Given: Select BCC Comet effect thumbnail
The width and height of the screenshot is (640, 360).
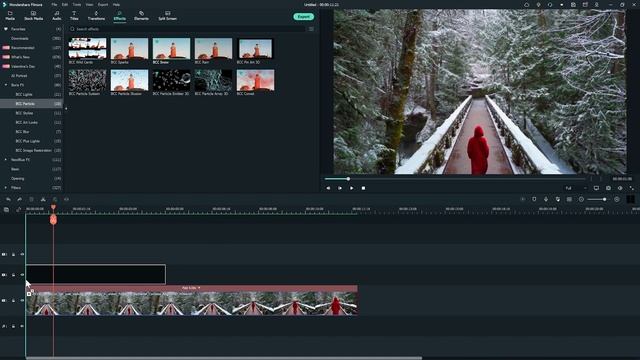Looking at the screenshot, I should 255,80.
